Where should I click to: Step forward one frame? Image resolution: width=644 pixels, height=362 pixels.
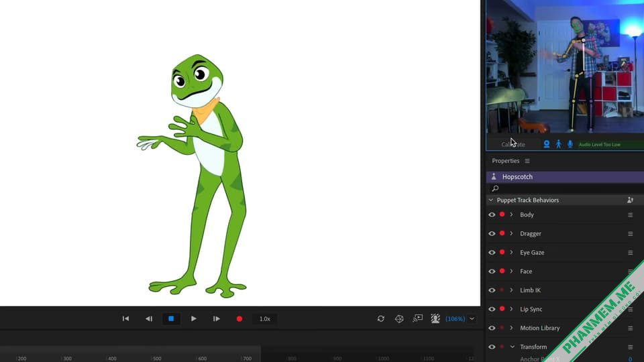click(216, 318)
